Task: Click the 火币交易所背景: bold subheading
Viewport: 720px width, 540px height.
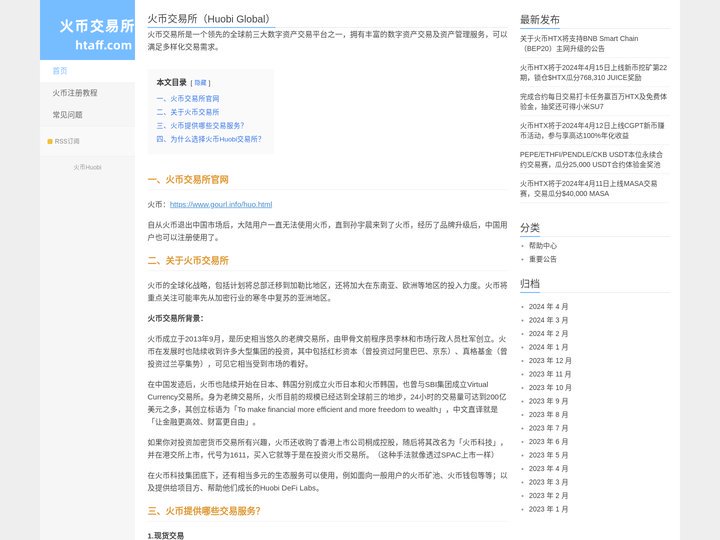Action: click(175, 318)
